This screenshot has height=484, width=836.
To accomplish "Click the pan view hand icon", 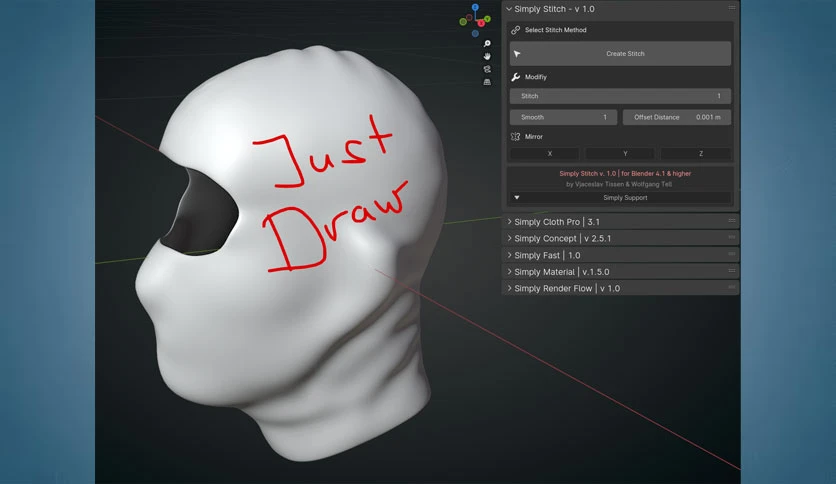I will (x=487, y=56).
